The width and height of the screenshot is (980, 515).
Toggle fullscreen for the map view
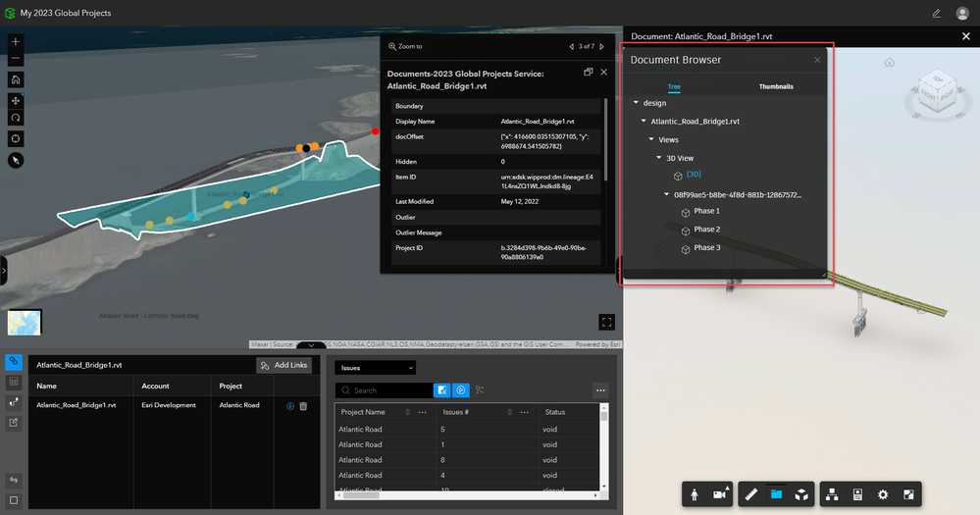coord(606,322)
